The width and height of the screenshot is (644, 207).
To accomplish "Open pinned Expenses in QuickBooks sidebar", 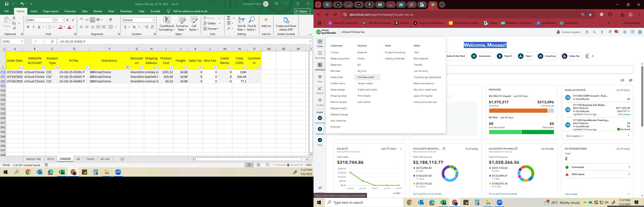I will point(320,131).
